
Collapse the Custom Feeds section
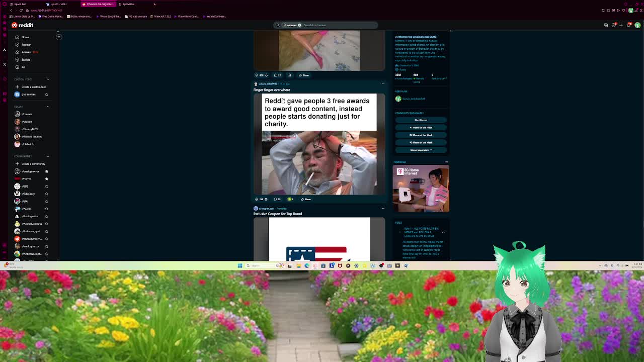pos(48,79)
